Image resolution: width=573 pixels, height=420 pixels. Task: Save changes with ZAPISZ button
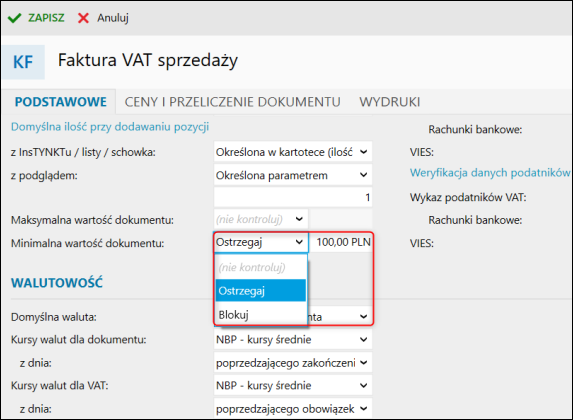36,18
